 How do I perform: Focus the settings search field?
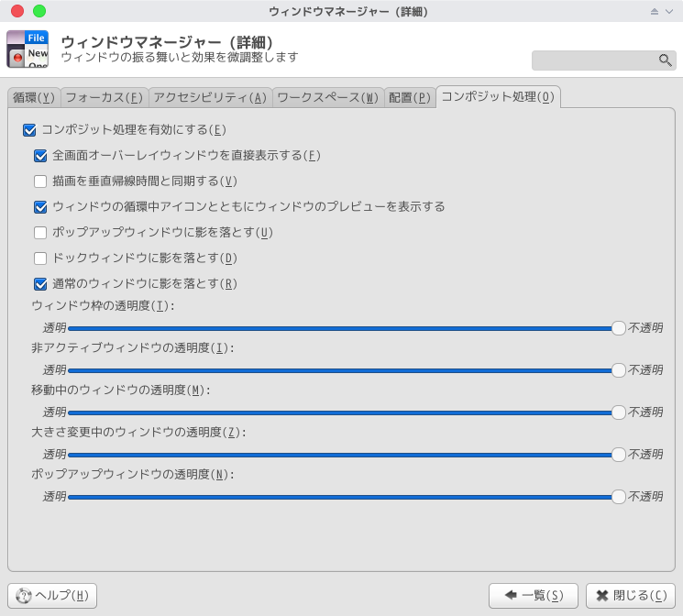pyautogui.click(x=604, y=60)
